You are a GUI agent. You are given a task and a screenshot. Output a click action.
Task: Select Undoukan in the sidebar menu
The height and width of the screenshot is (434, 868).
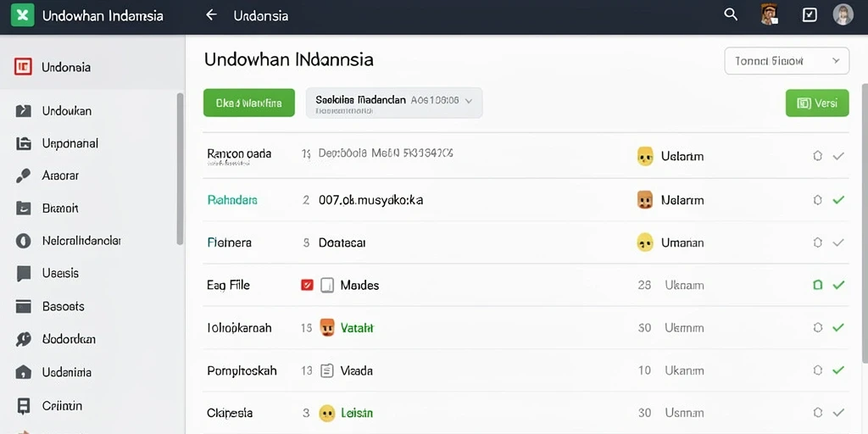[66, 111]
